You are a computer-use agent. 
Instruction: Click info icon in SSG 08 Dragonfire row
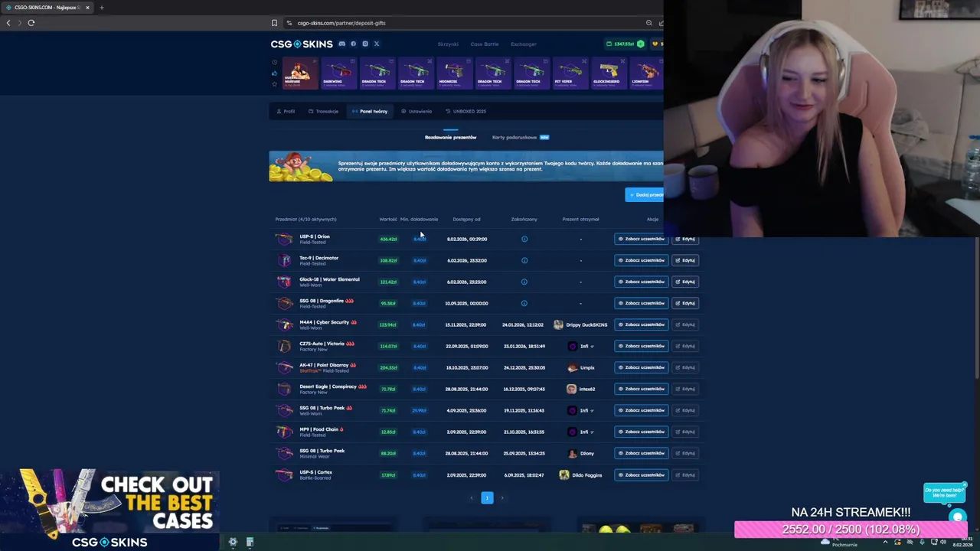524,303
